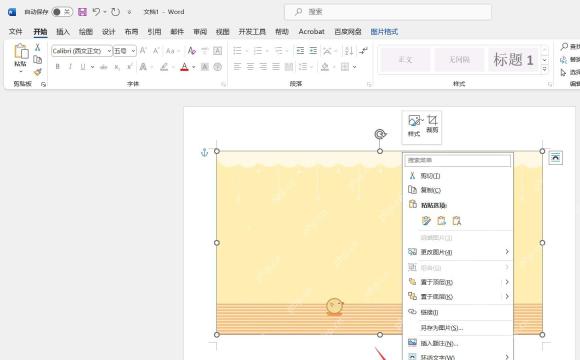Click the Crop button in mini toolbar

(x=432, y=124)
